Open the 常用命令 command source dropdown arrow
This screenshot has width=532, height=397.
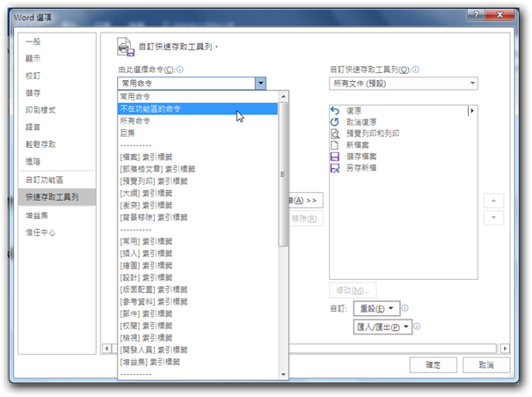click(260, 84)
